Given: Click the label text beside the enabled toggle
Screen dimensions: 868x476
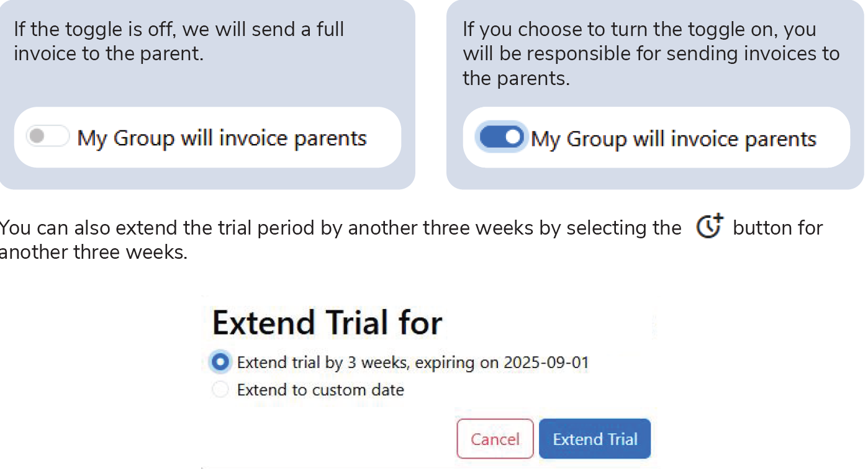Looking at the screenshot, I should 674,139.
